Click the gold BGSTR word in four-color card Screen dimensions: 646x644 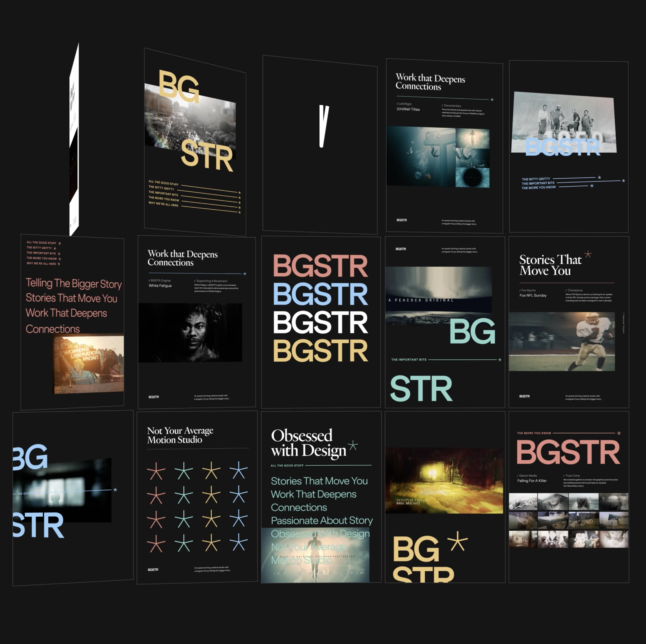pos(321,350)
